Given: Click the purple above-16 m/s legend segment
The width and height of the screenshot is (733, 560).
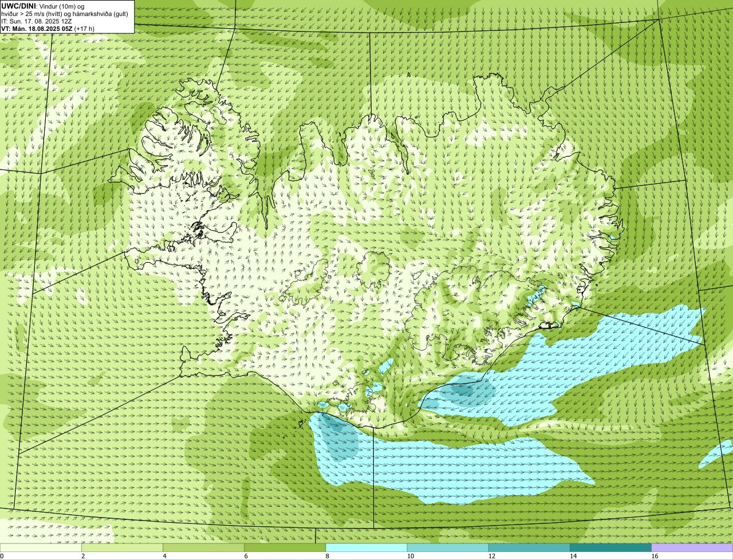Looking at the screenshot, I should click(692, 548).
